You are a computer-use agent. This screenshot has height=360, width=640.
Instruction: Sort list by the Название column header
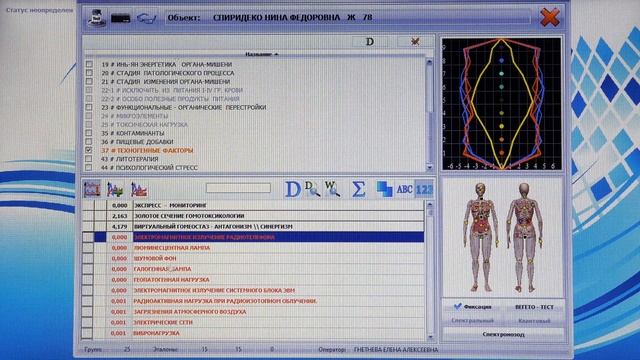262,54
